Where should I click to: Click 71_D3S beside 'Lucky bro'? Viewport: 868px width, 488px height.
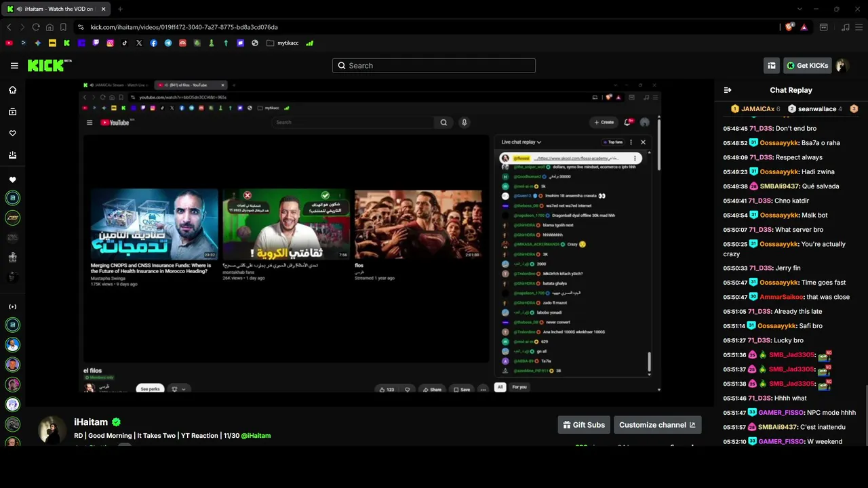(759, 340)
